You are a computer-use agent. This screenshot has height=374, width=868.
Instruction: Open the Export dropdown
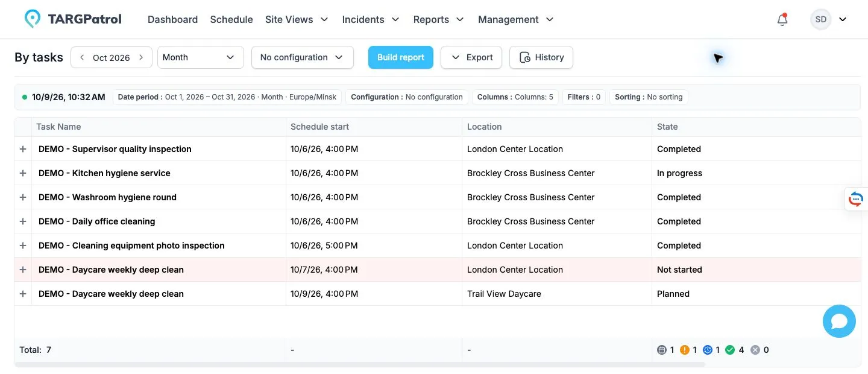pos(471,57)
